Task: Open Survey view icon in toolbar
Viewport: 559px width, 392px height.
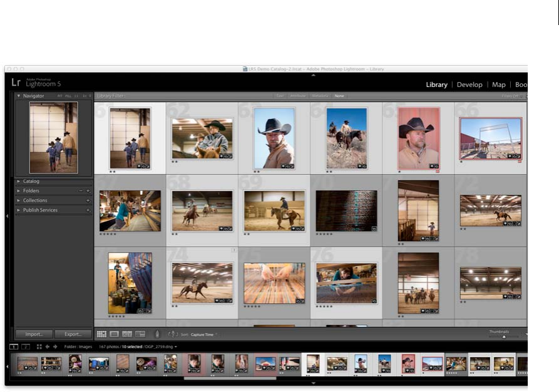Action: (x=140, y=334)
